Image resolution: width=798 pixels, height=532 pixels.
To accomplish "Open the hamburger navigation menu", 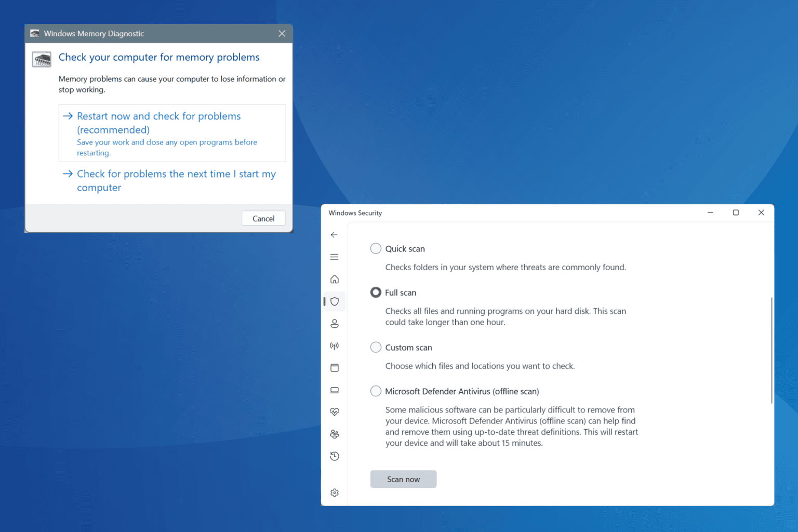I will (334, 257).
